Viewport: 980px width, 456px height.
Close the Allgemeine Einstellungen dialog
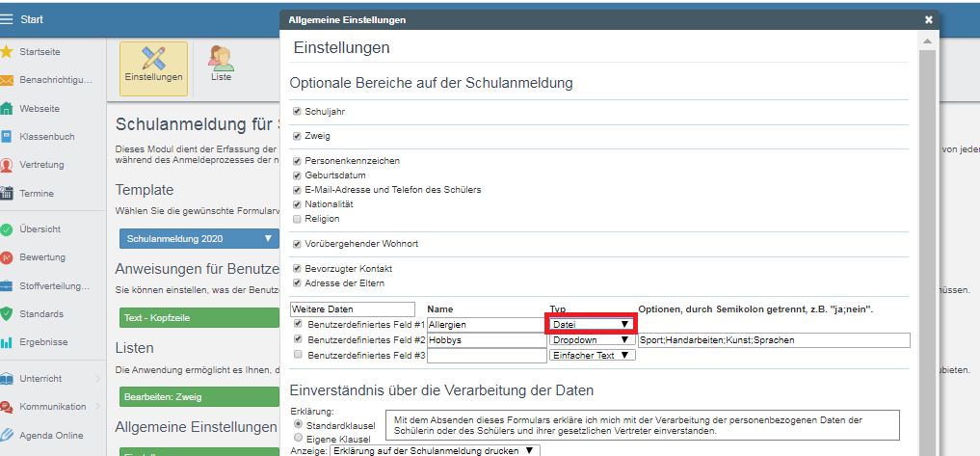(x=929, y=20)
